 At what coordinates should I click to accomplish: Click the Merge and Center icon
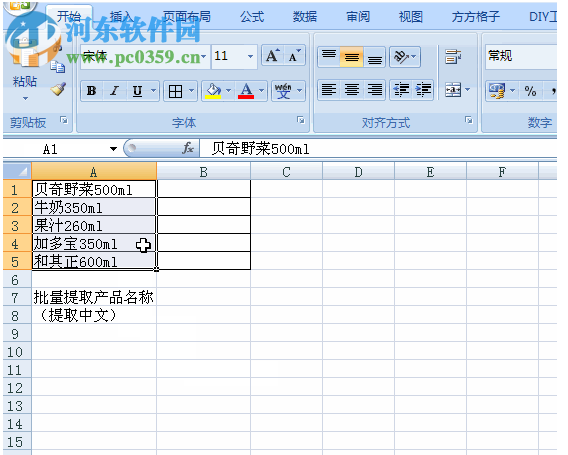tap(453, 89)
